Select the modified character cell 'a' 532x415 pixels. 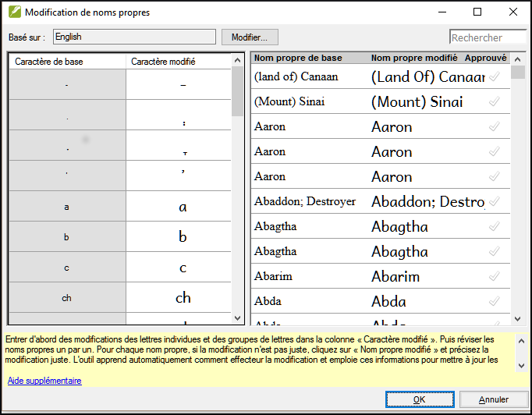coord(179,206)
